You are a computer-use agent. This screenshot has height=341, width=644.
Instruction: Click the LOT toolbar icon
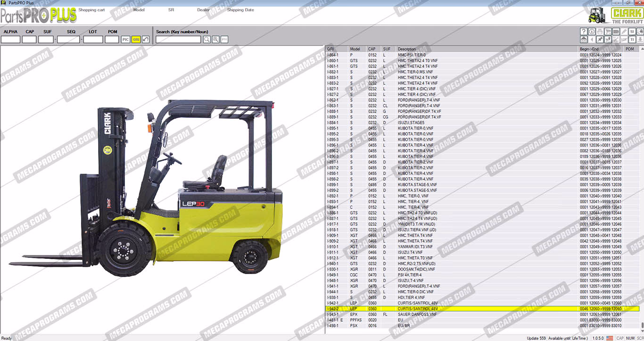pos(624,40)
